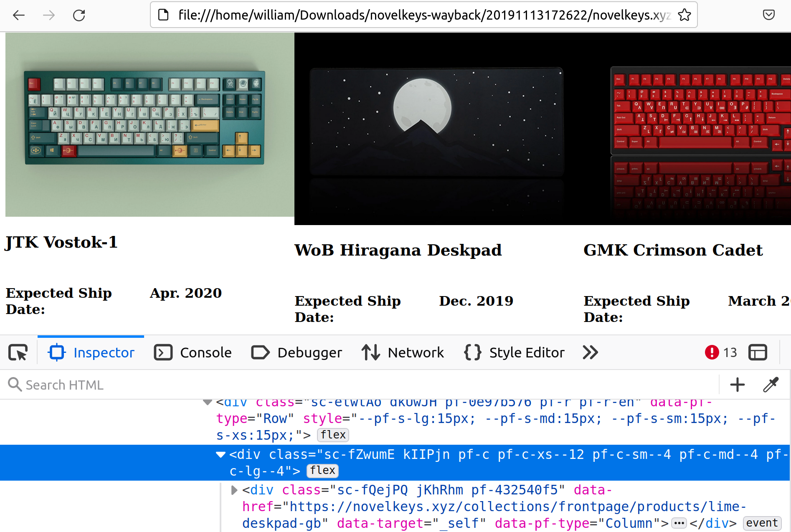Screen dimensions: 791x532
Task: Click the save-to-Pocket icon in the toolbar
Action: click(770, 15)
